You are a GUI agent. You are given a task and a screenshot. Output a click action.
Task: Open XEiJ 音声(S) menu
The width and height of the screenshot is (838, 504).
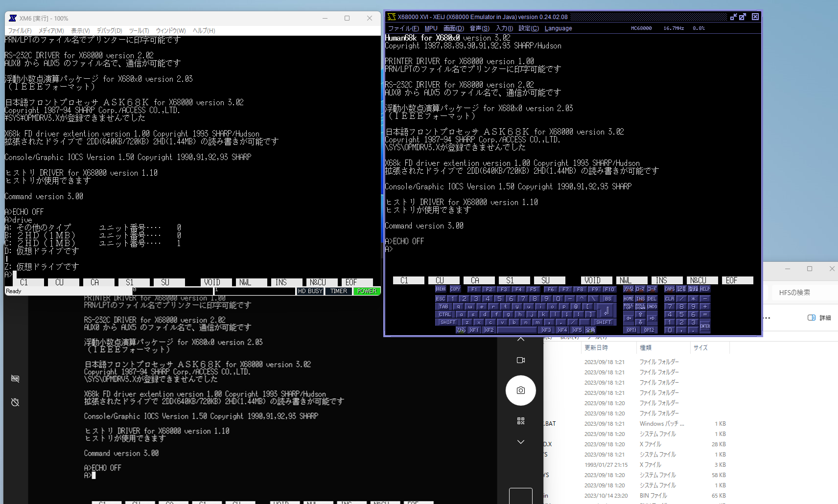point(480,28)
